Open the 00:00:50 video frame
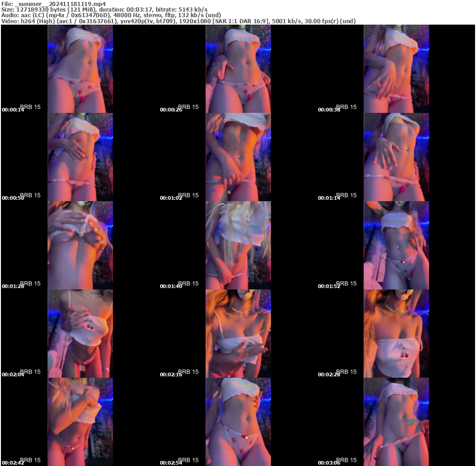The image size is (476, 466). 79,156
